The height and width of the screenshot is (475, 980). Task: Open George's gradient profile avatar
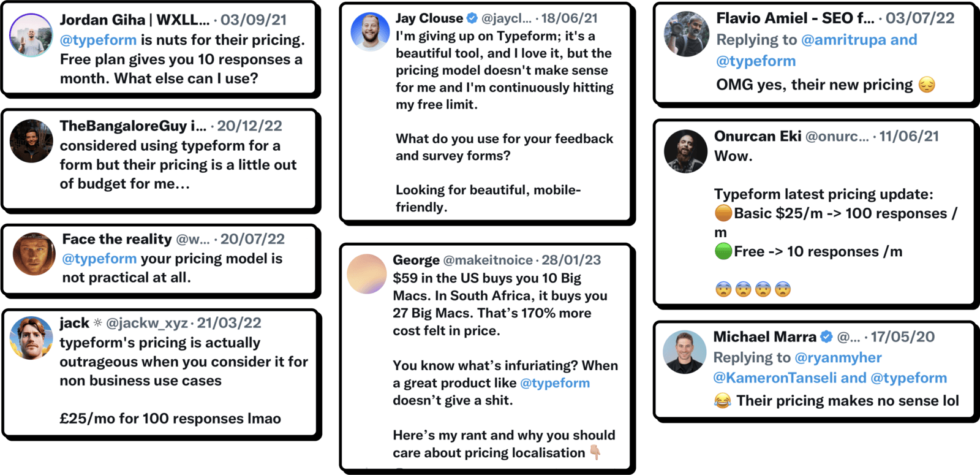pos(367,274)
